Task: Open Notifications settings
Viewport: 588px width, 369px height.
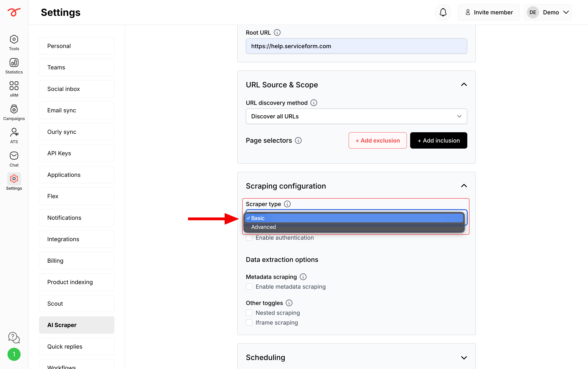Action: pyautogui.click(x=77, y=218)
